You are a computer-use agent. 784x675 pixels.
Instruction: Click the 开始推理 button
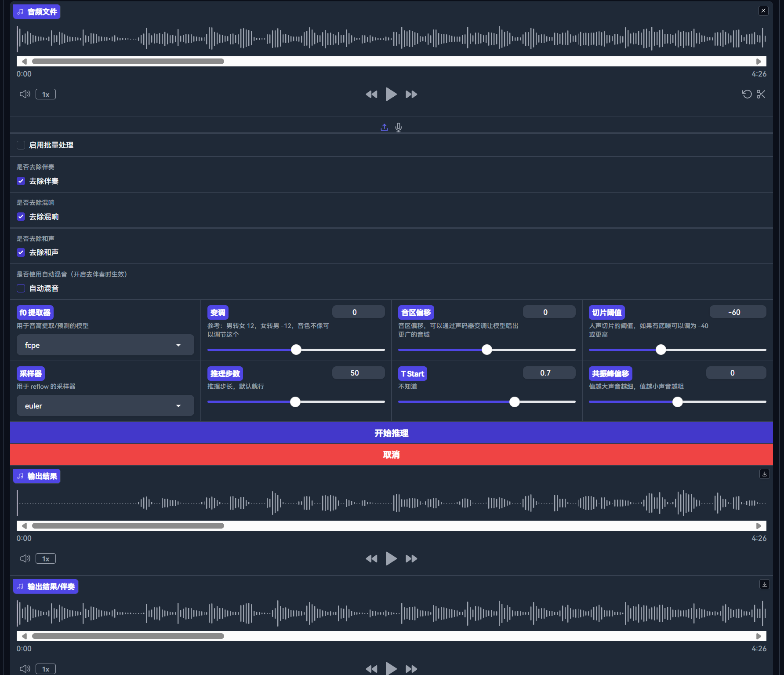[x=391, y=433]
